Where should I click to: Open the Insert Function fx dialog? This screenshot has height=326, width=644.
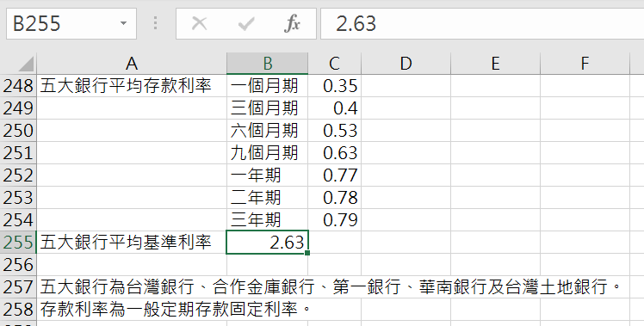tap(292, 23)
